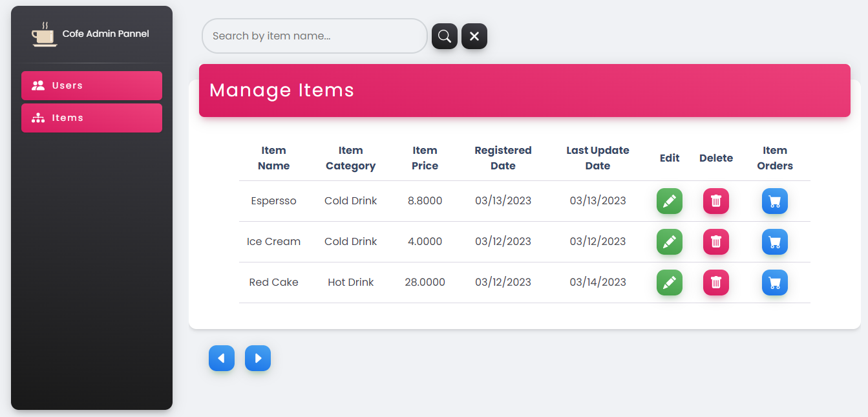Open edit pencil for Red Cake
Image resolution: width=868 pixels, height=417 pixels.
[669, 283]
